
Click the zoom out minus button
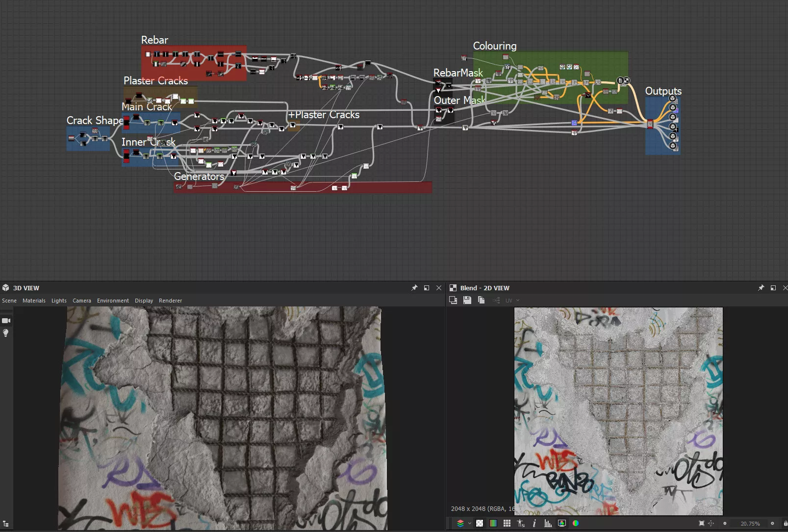[x=725, y=523]
